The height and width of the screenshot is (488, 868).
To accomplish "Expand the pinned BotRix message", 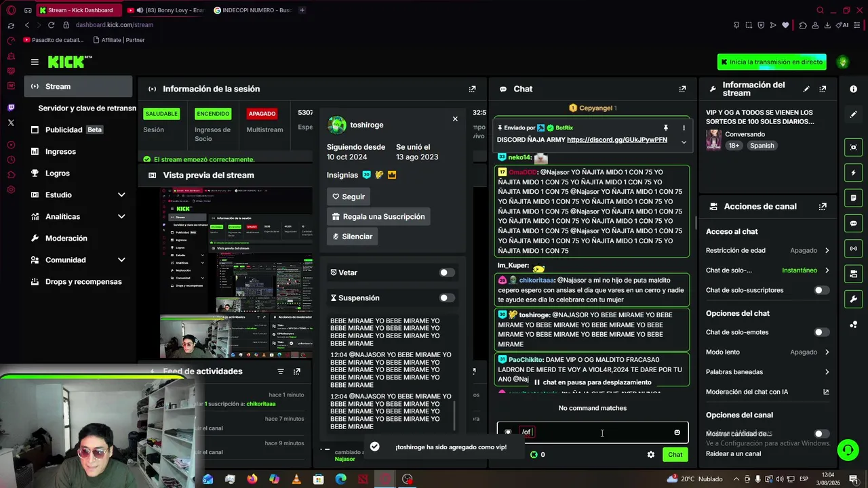I will pyautogui.click(x=684, y=142).
